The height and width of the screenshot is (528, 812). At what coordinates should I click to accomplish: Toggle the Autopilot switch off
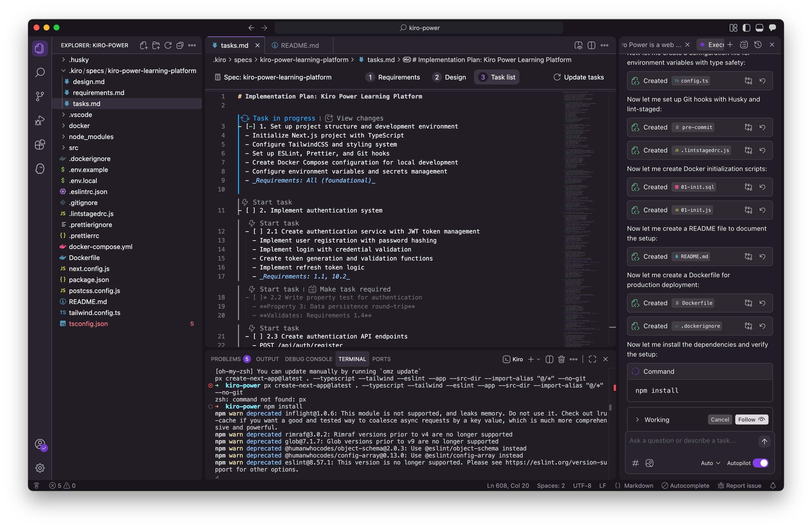pos(760,463)
